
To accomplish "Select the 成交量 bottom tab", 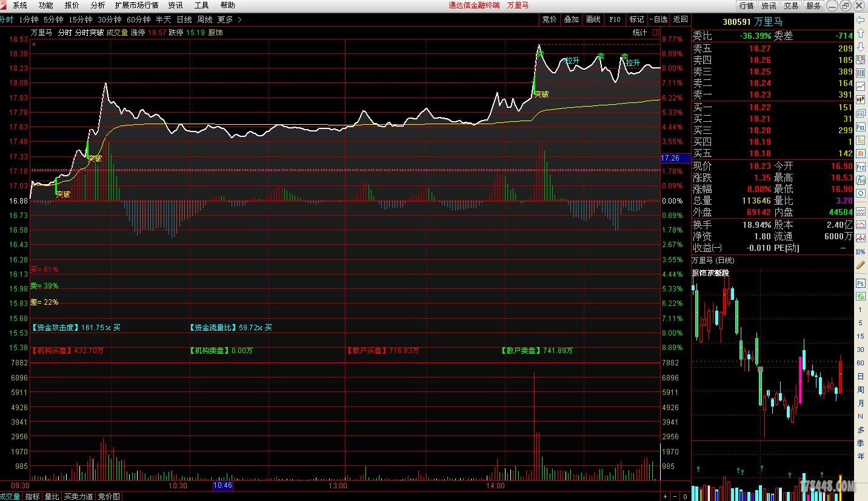I will [x=10, y=497].
